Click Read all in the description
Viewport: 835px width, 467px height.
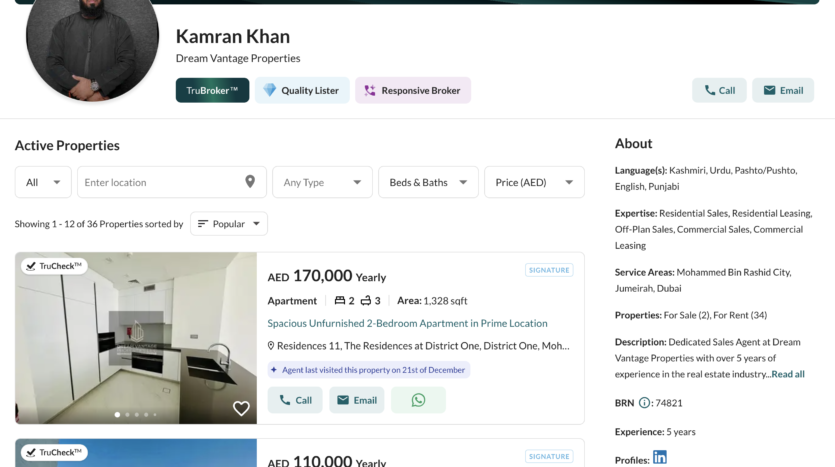pyautogui.click(x=788, y=374)
